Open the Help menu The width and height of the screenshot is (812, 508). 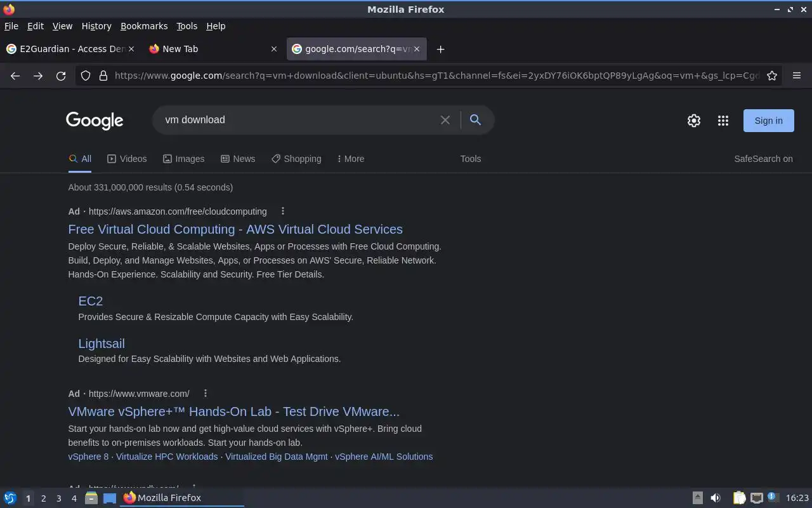click(216, 26)
